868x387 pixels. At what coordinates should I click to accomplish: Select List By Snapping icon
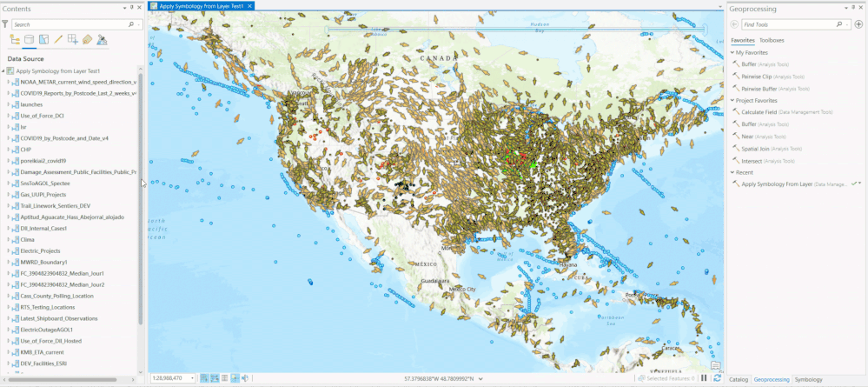point(72,39)
